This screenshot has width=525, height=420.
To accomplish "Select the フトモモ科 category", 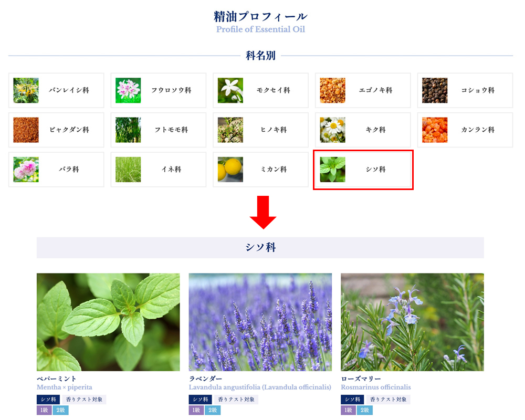I will click(158, 130).
